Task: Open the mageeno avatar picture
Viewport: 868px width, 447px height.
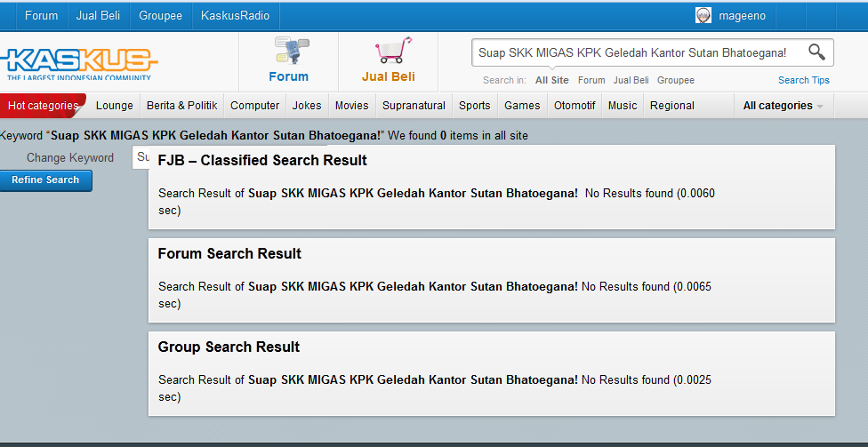Action: click(703, 15)
